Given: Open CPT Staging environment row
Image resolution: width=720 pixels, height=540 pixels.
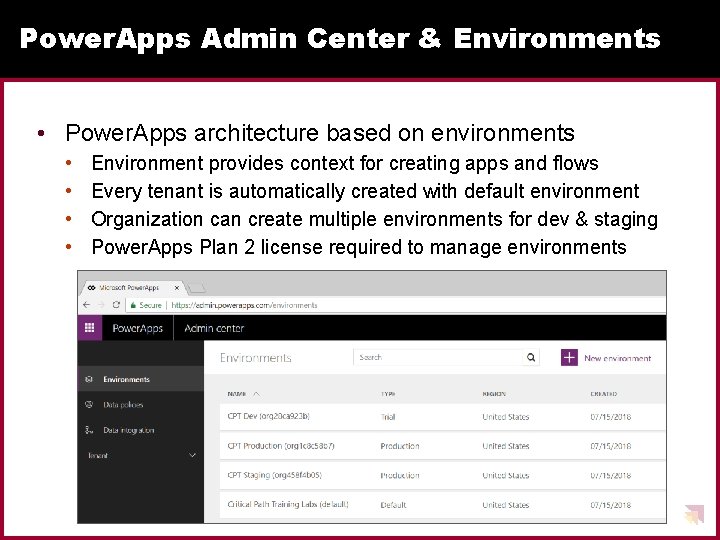Looking at the screenshot, I should (442, 475).
